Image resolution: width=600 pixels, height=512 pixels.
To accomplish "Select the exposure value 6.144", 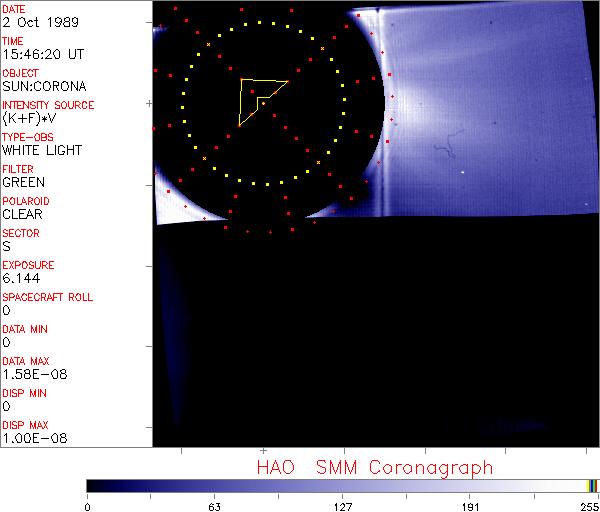I will coord(20,278).
